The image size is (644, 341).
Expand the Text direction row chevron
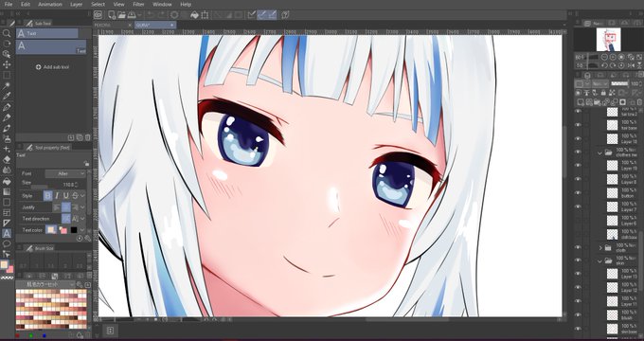click(83, 219)
